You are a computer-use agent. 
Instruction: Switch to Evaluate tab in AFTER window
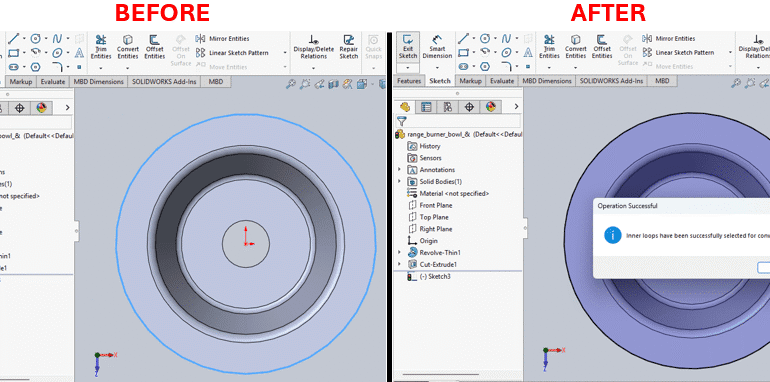(x=501, y=81)
